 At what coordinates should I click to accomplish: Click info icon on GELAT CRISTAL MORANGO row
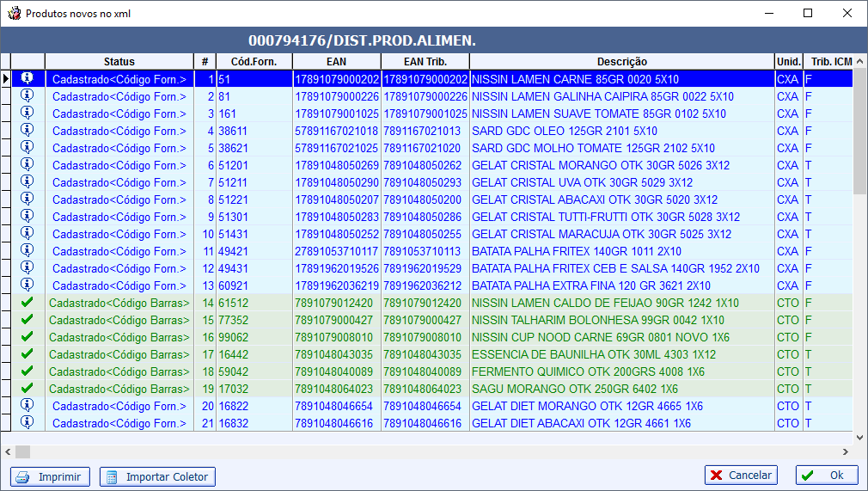pyautogui.click(x=28, y=164)
